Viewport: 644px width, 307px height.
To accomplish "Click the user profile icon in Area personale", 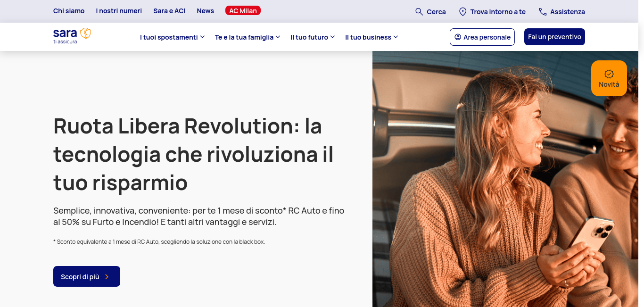I will click(457, 37).
